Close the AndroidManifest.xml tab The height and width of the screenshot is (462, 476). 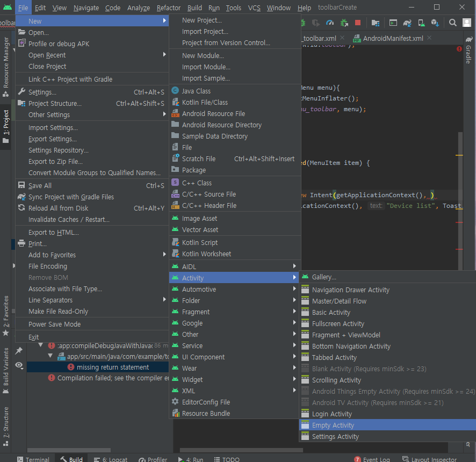[429, 38]
